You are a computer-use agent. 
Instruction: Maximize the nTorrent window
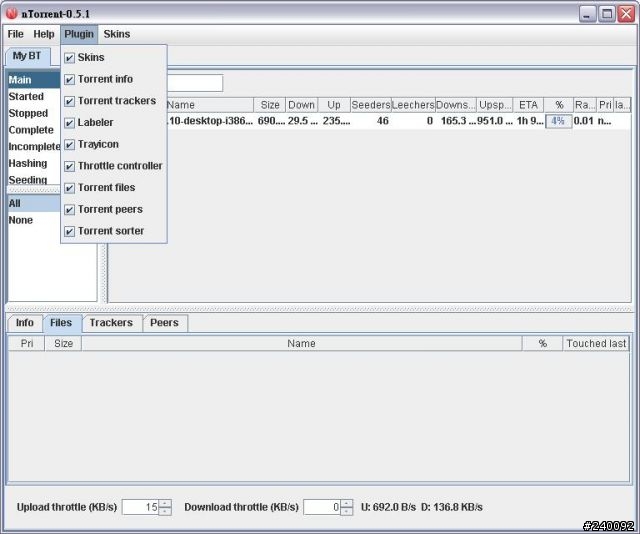pyautogui.click(x=607, y=14)
